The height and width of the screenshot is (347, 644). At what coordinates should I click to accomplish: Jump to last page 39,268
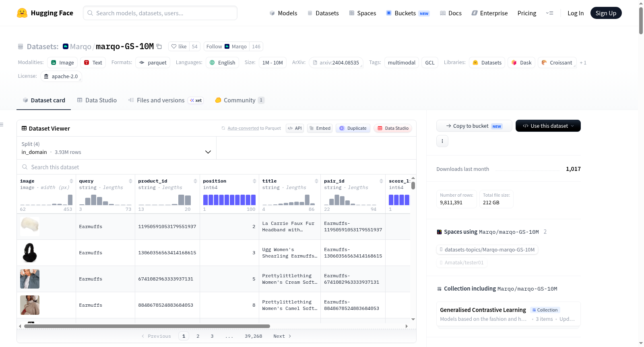[254, 336]
